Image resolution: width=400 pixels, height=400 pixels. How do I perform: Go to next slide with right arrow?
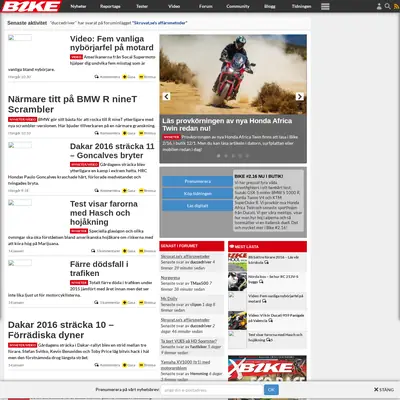(299, 96)
